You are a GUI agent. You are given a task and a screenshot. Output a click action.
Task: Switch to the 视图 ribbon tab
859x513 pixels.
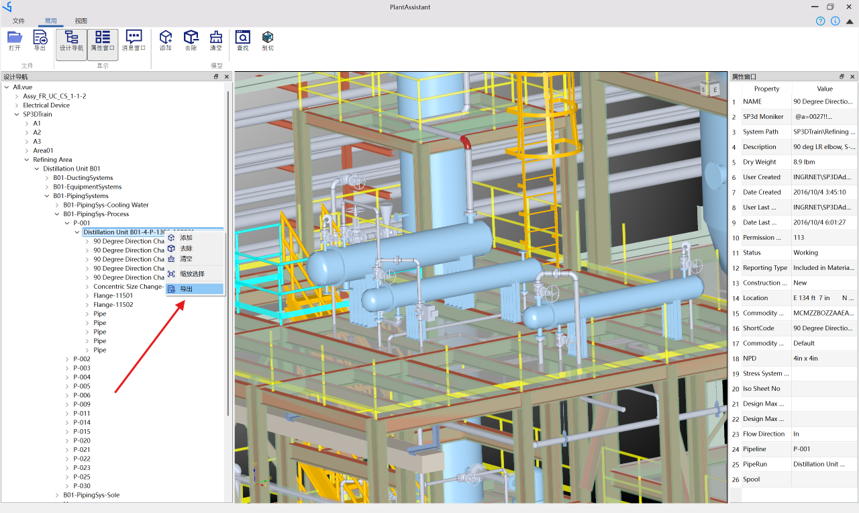tap(81, 21)
